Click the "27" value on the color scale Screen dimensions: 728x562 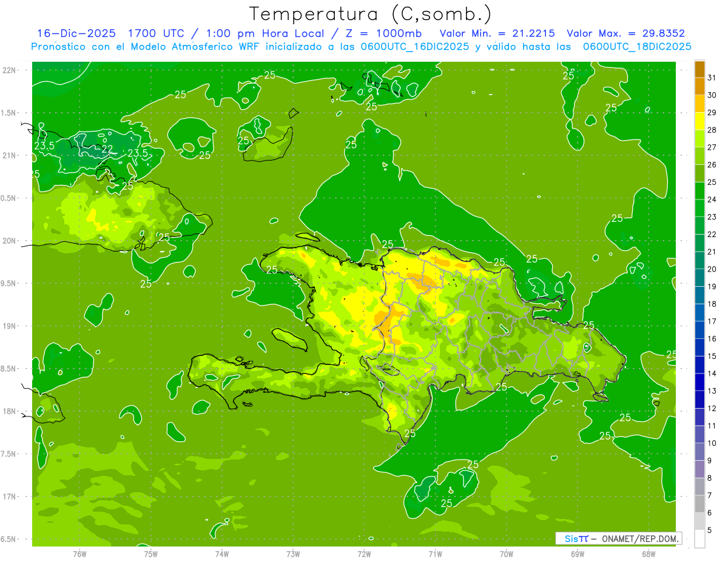(712, 147)
